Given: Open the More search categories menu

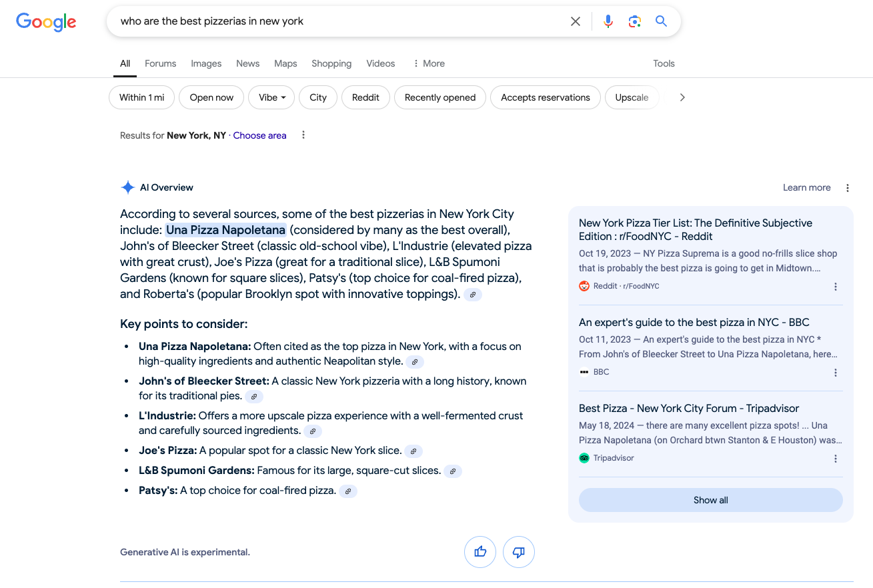Looking at the screenshot, I should point(429,63).
